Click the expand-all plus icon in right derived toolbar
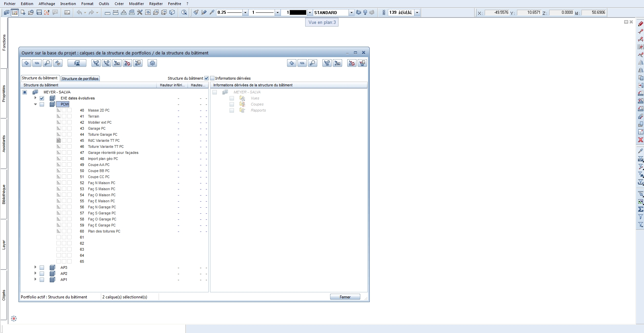644x333 pixels. pyautogui.click(x=292, y=63)
